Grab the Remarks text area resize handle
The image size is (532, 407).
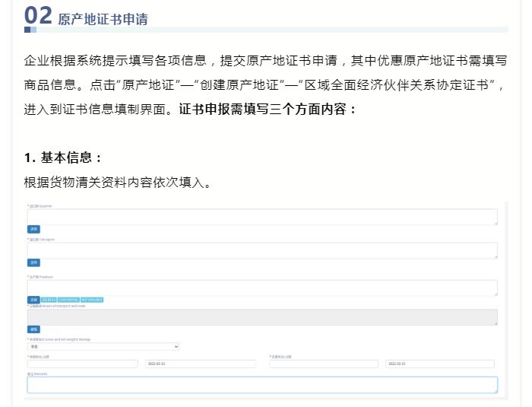(x=495, y=390)
